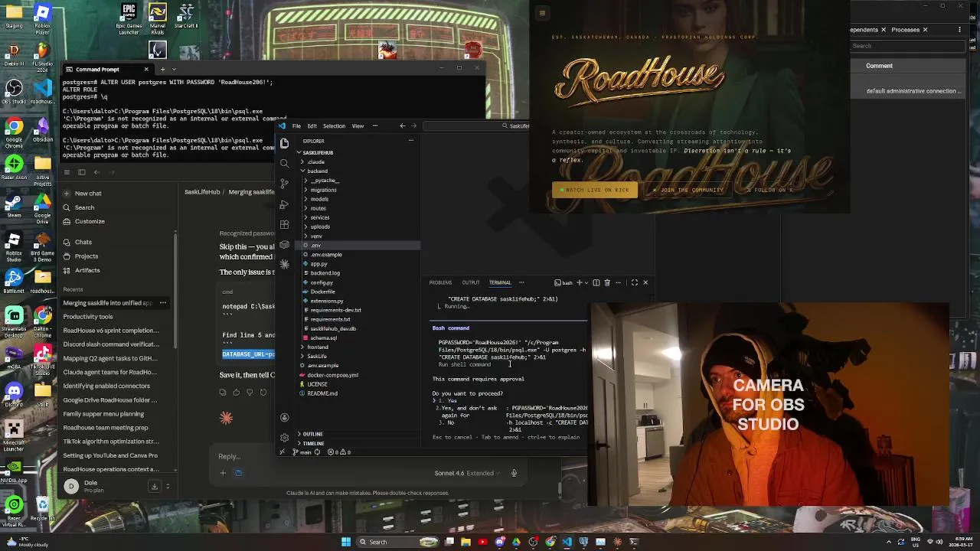
Task: Click the plus attachment icon in Claude reply box
Action: coord(223,473)
